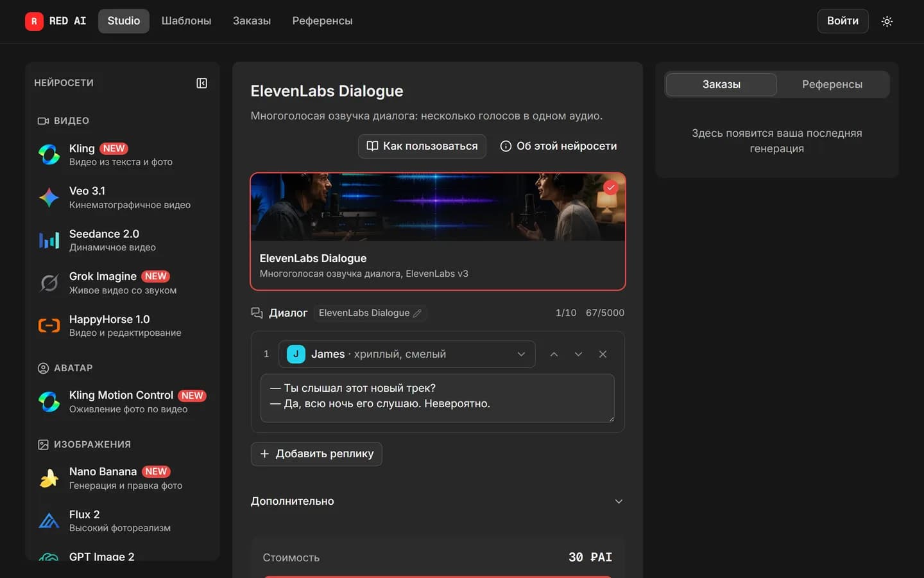Select Flux 2 'Высокий фотореализм' entry
Image resolution: width=924 pixels, height=578 pixels.
122,520
